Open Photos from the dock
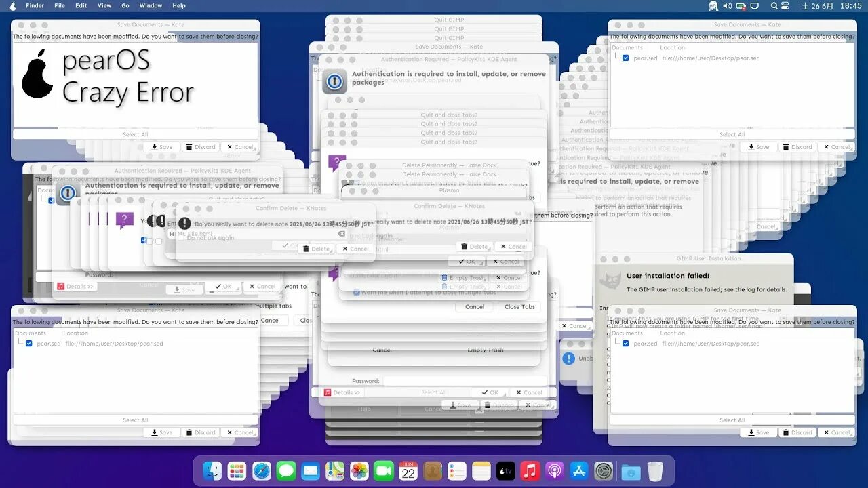The height and width of the screenshot is (488, 868). pos(359,471)
